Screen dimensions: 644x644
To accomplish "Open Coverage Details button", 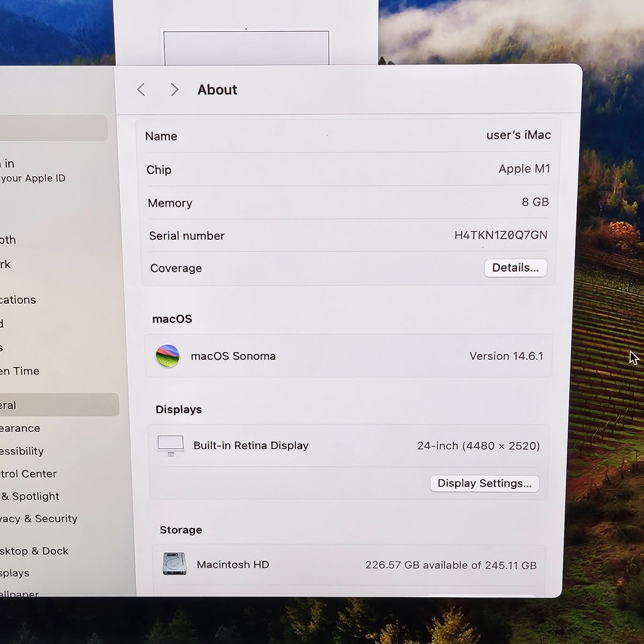I will [515, 268].
